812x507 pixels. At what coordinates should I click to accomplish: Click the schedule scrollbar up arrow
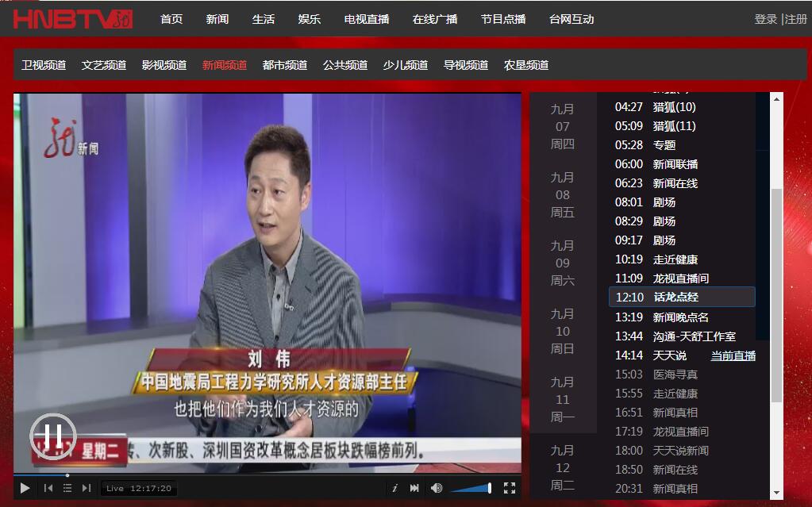(x=776, y=98)
